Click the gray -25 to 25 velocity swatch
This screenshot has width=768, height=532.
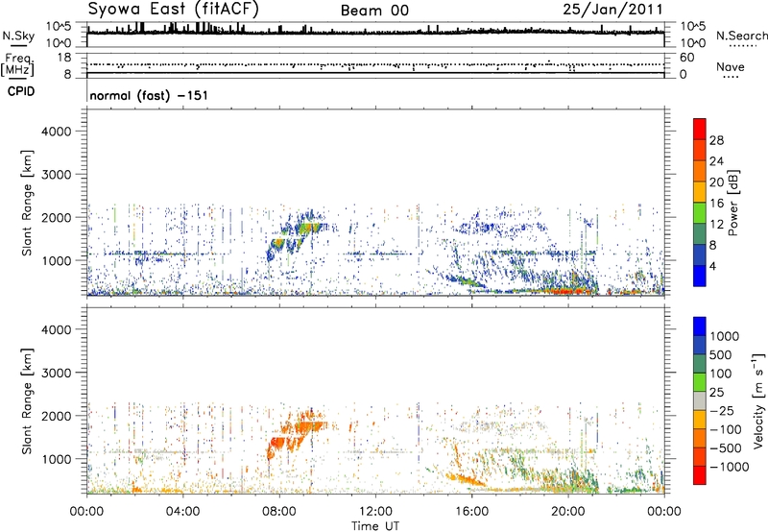(700, 400)
